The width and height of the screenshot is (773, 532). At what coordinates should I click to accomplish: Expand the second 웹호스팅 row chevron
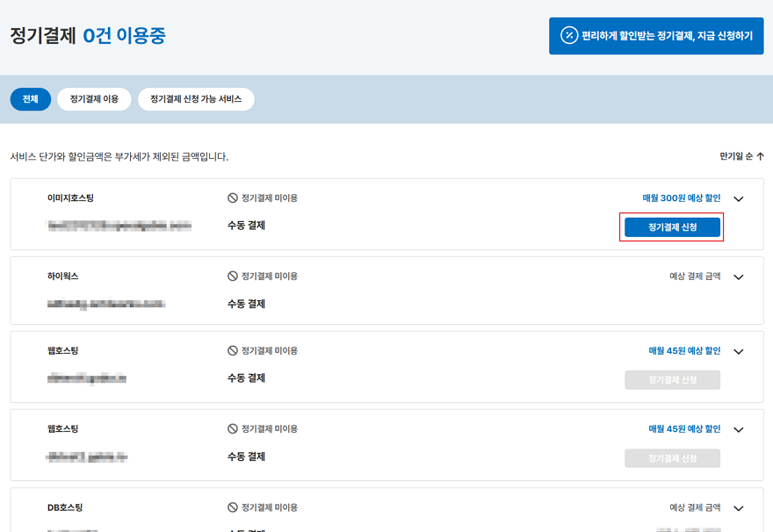click(x=738, y=430)
